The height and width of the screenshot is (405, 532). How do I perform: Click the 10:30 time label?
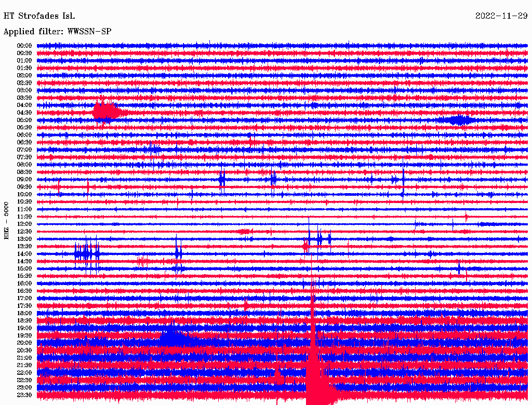(x=24, y=202)
